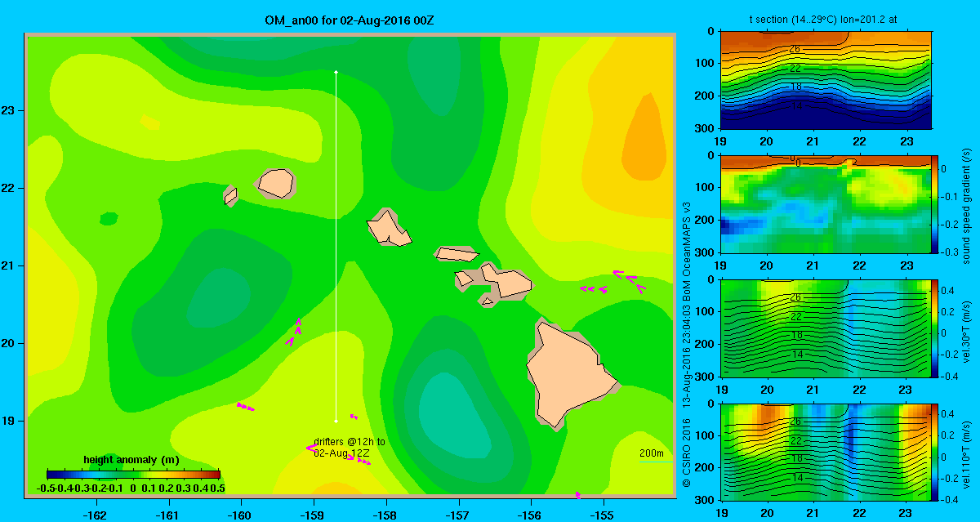Click longitude label -157 on the map axis
980x522 pixels.
[457, 515]
